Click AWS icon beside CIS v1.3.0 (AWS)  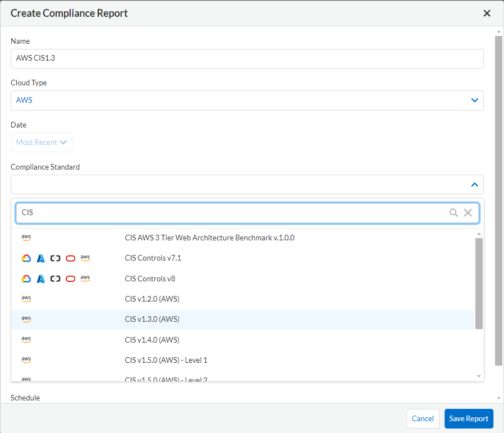click(x=26, y=319)
